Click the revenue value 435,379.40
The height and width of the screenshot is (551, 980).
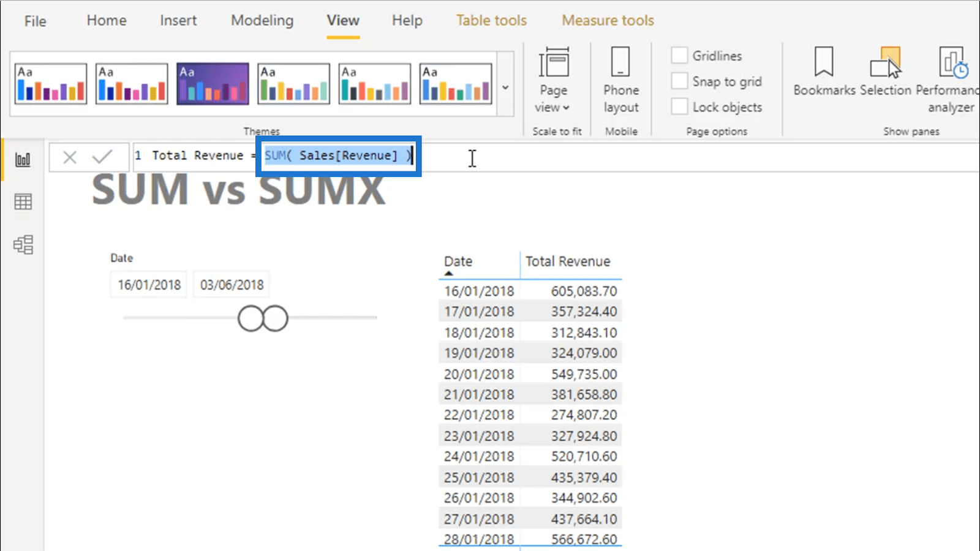pos(584,478)
